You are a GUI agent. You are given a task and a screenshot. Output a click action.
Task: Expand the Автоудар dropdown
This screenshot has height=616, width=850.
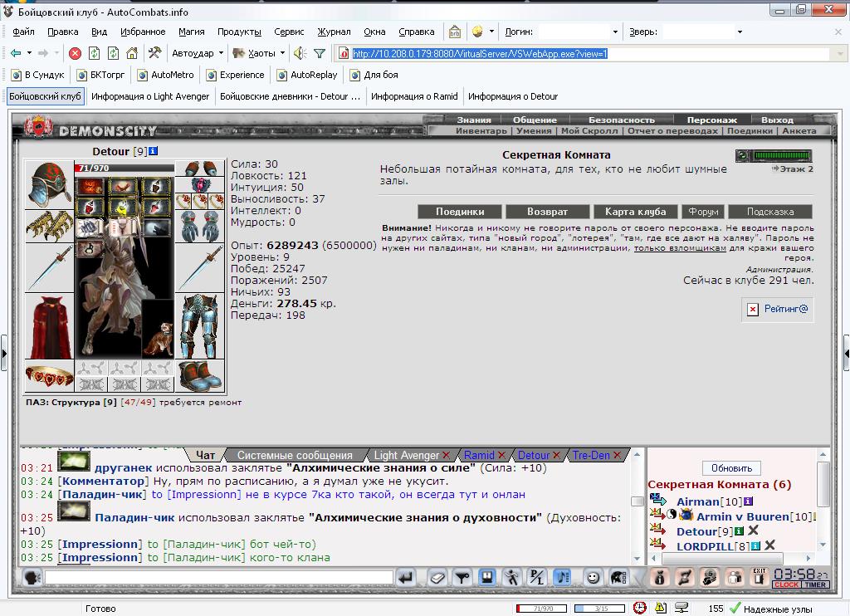click(221, 53)
